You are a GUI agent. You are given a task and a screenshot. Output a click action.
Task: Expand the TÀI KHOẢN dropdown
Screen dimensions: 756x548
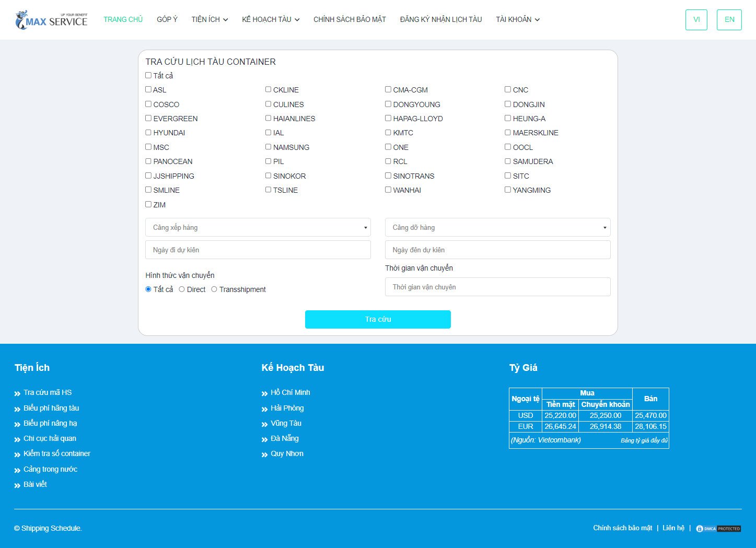517,19
